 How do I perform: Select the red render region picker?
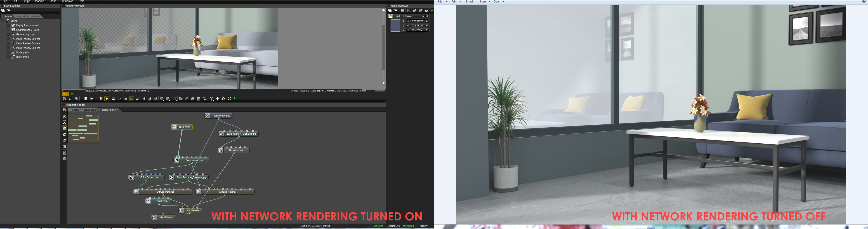(x=149, y=99)
